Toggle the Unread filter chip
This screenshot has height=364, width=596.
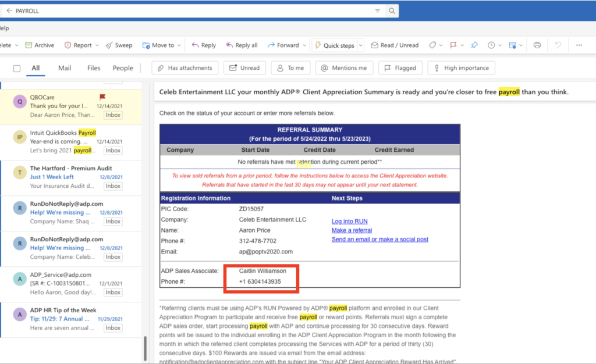(244, 68)
